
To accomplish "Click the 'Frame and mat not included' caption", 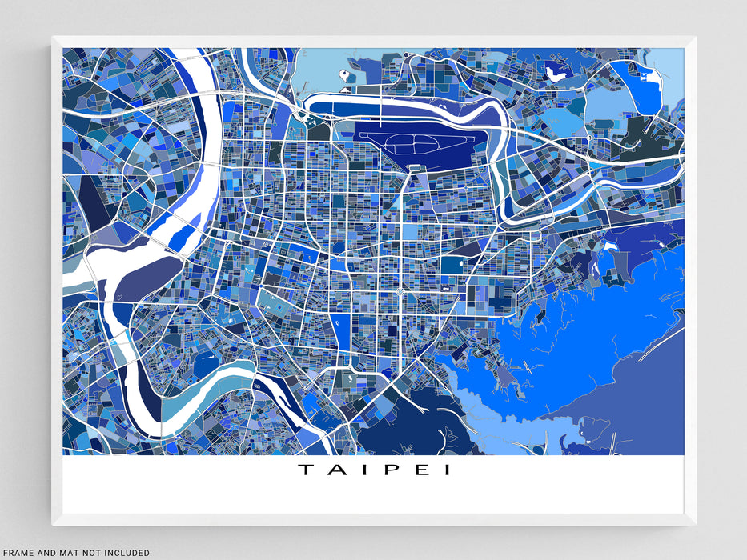I will coord(74,553).
